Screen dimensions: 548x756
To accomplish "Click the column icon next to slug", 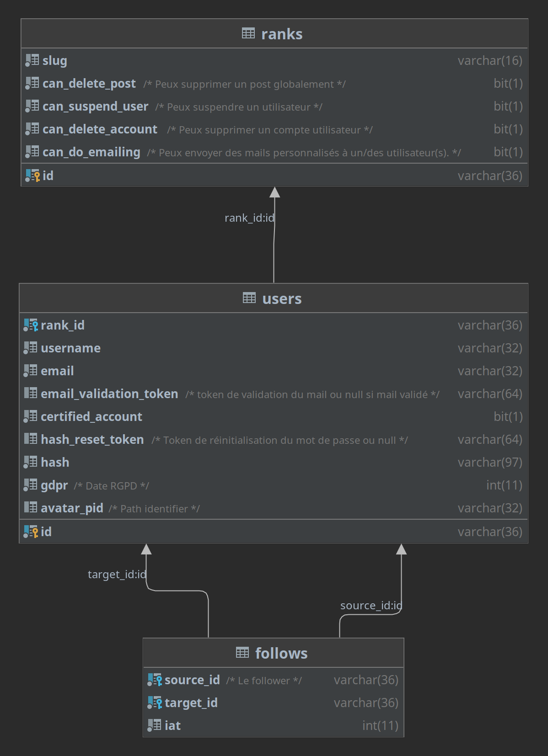I will point(32,60).
